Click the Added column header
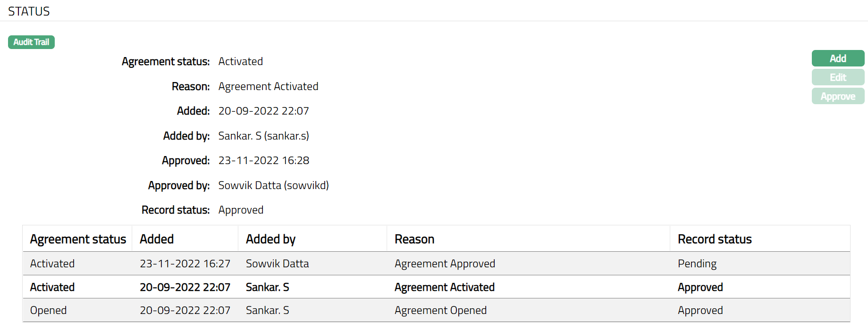868x330 pixels. point(157,239)
